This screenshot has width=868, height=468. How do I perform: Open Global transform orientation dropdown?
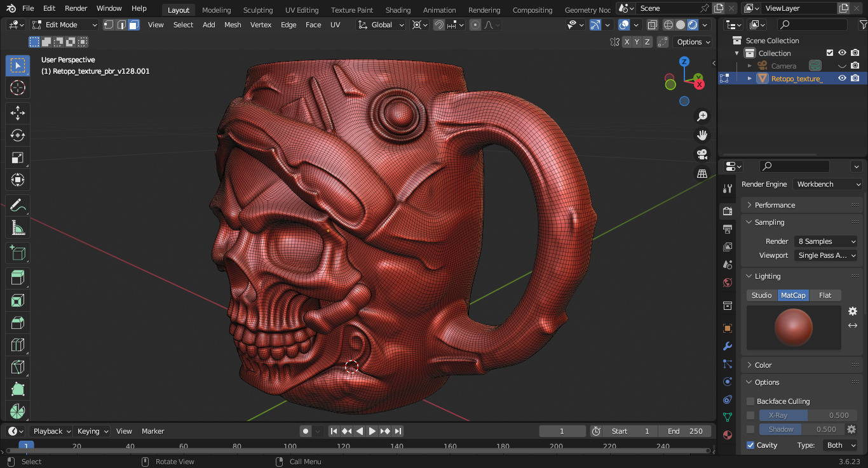pos(381,25)
